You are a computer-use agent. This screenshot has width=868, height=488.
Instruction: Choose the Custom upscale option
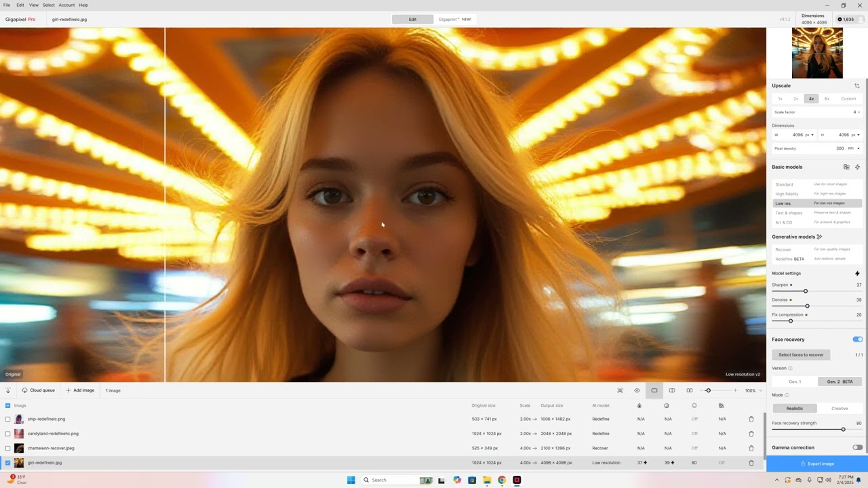click(848, 99)
